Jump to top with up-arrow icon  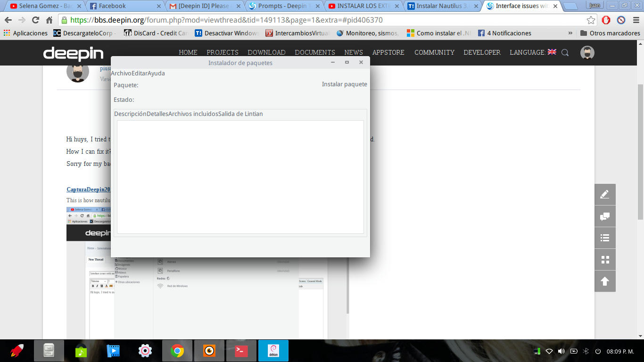click(x=605, y=281)
